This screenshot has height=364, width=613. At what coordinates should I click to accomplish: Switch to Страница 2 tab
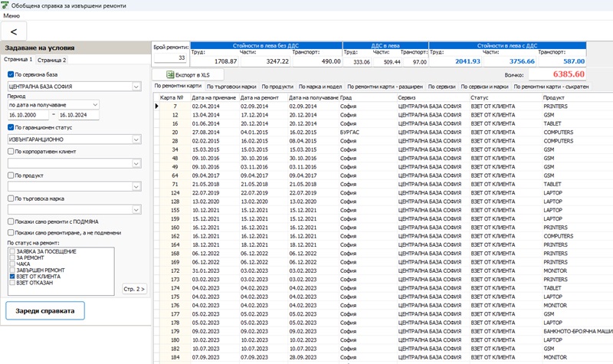click(x=51, y=60)
